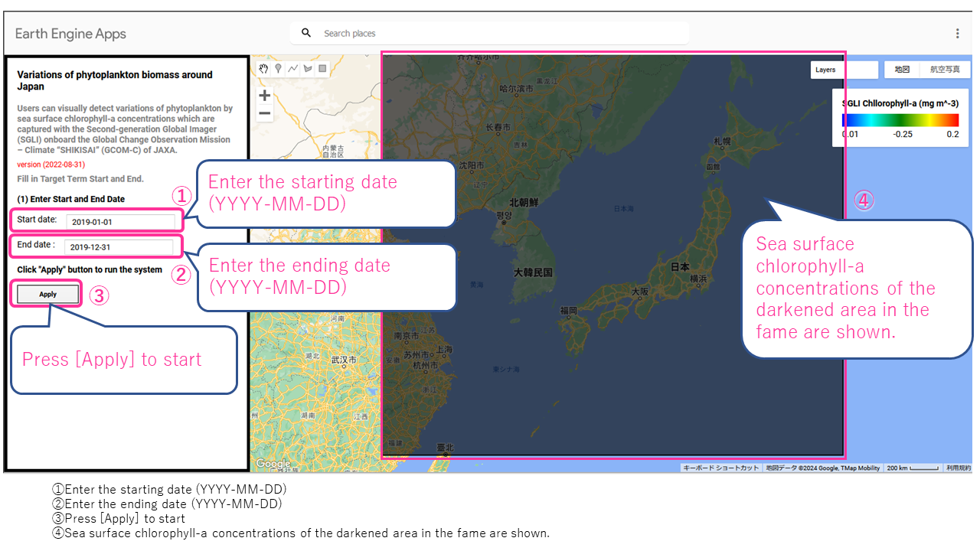Click the 武汉市 city label

click(x=343, y=359)
